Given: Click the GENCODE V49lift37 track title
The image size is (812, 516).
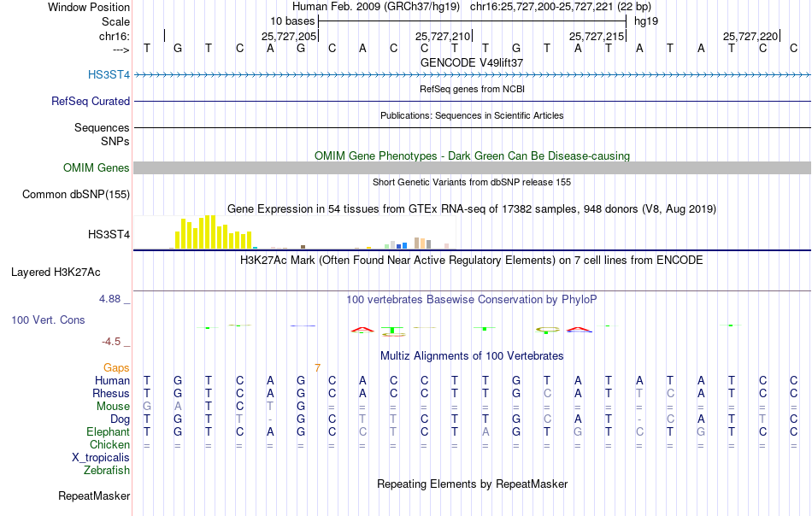Looking at the screenshot, I should click(472, 62).
